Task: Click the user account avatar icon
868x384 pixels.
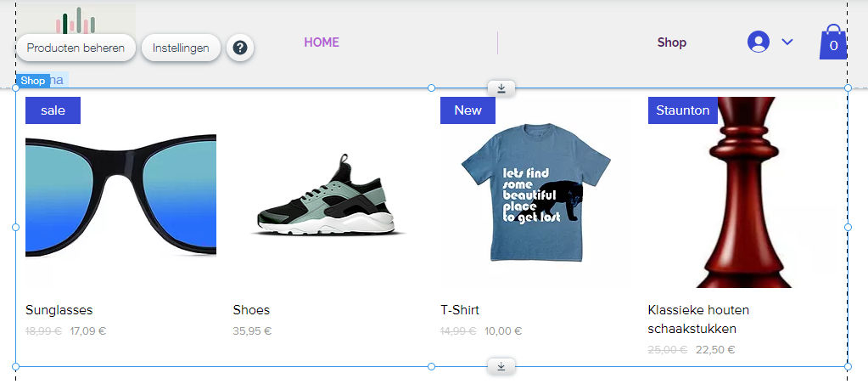Action: pyautogui.click(x=759, y=42)
